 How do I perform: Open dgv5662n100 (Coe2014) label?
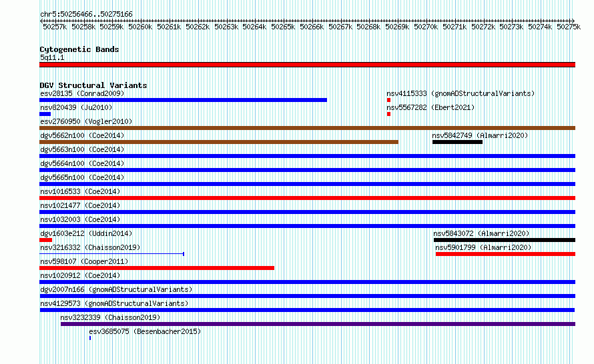(82, 135)
